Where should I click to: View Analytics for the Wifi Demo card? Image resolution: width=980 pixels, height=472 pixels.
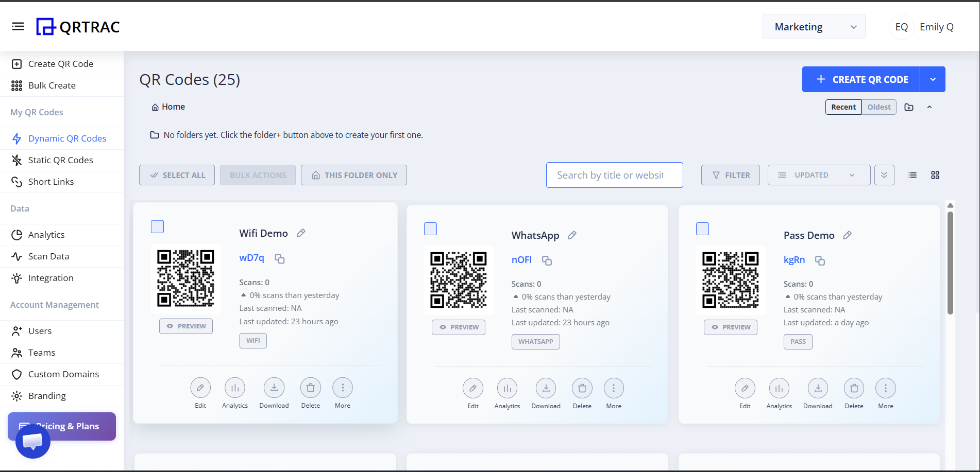(x=235, y=388)
